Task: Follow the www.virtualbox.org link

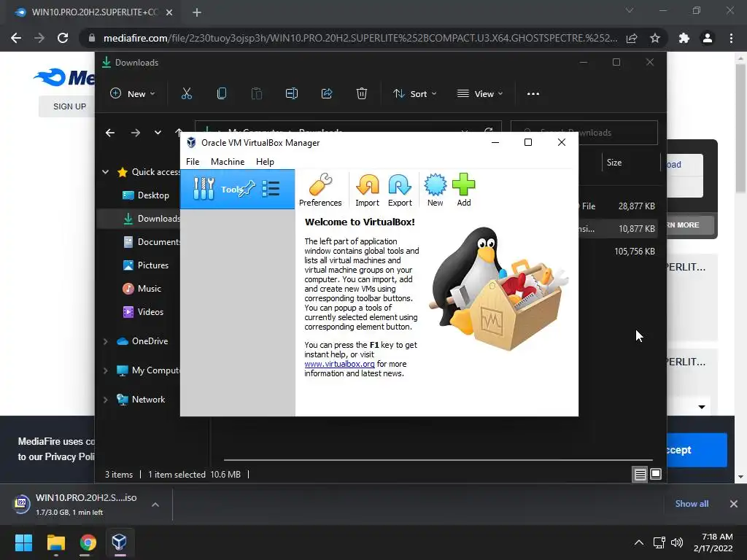Action: (x=339, y=364)
